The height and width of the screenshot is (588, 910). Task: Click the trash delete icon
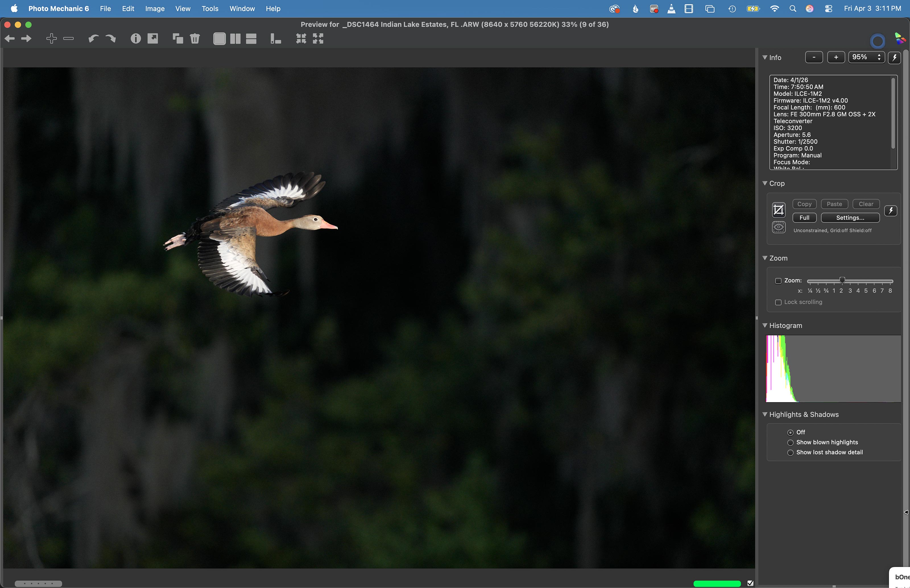coord(195,39)
